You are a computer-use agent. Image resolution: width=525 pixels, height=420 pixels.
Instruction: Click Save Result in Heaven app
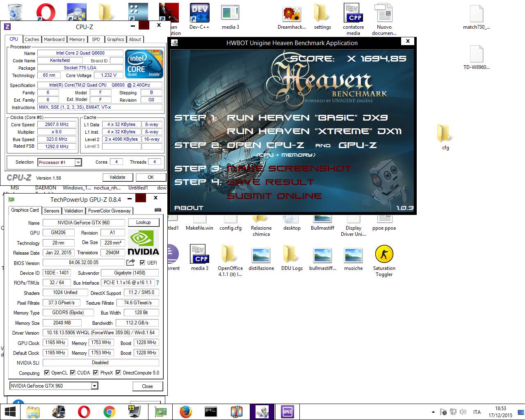point(270,182)
